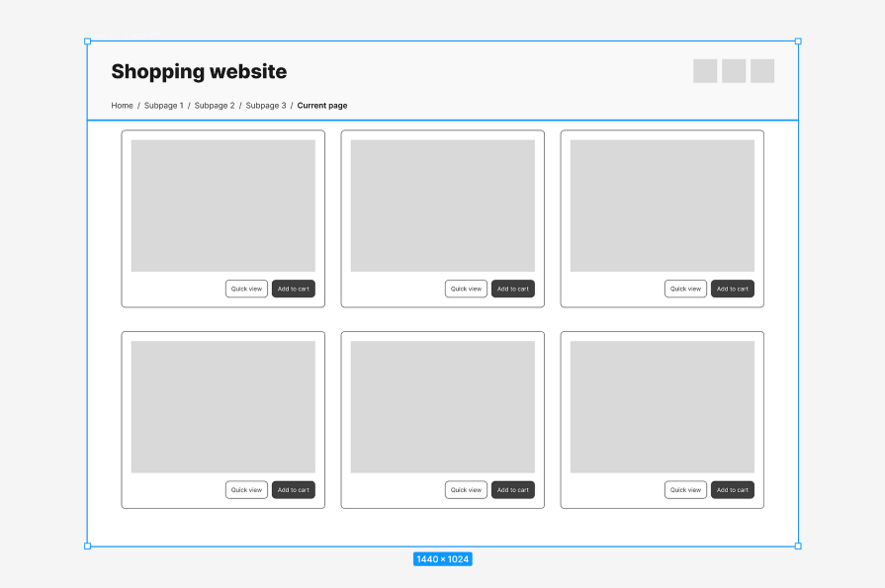Click the first product's image placeholder
The height and width of the screenshot is (588, 885).
coord(222,205)
